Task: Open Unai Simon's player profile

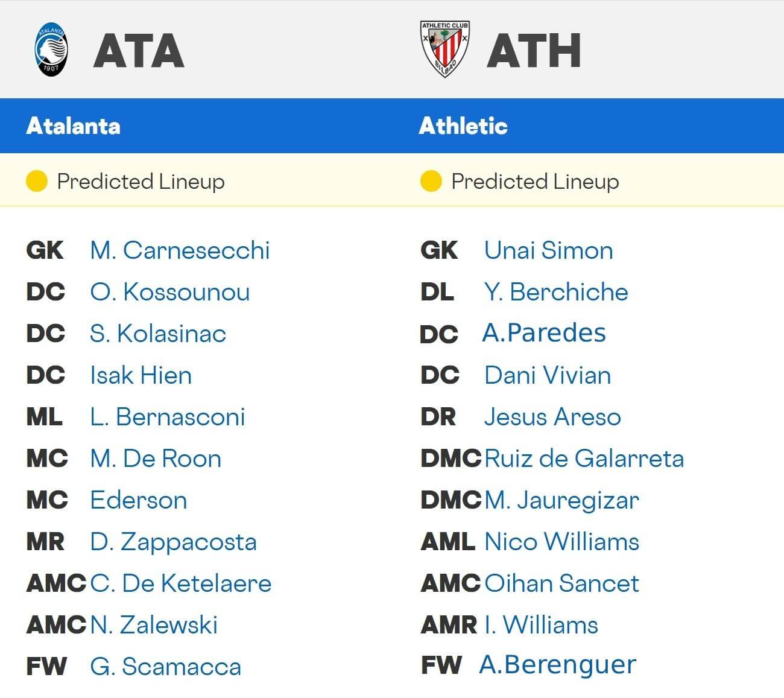Action: pos(549,250)
